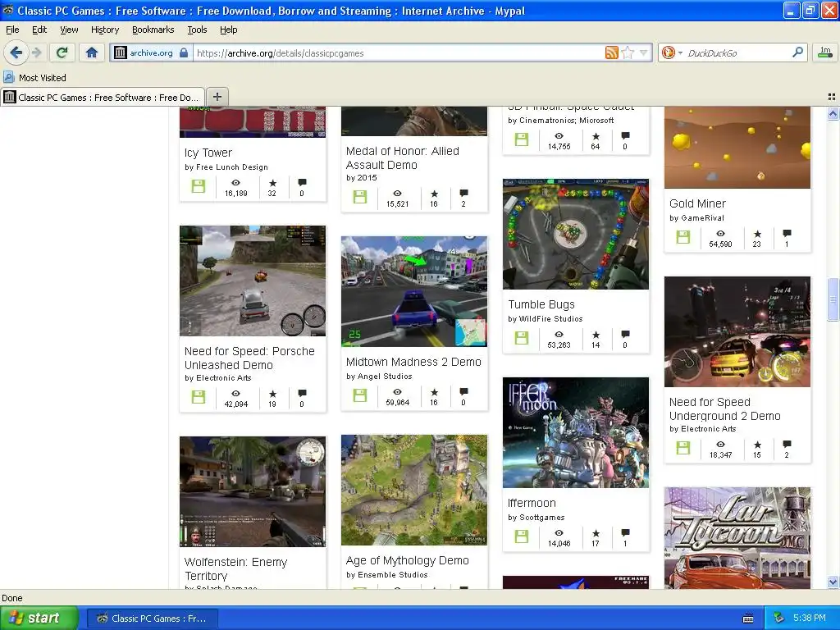Viewport: 840px width, 630px height.
Task: Click the scrollbar up arrow
Action: coord(833,113)
